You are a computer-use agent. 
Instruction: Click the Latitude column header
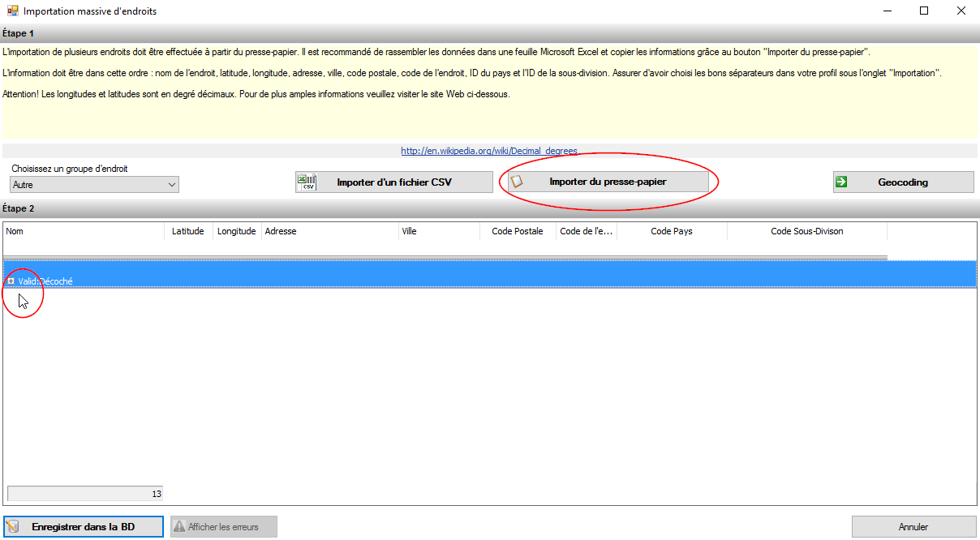[188, 231]
